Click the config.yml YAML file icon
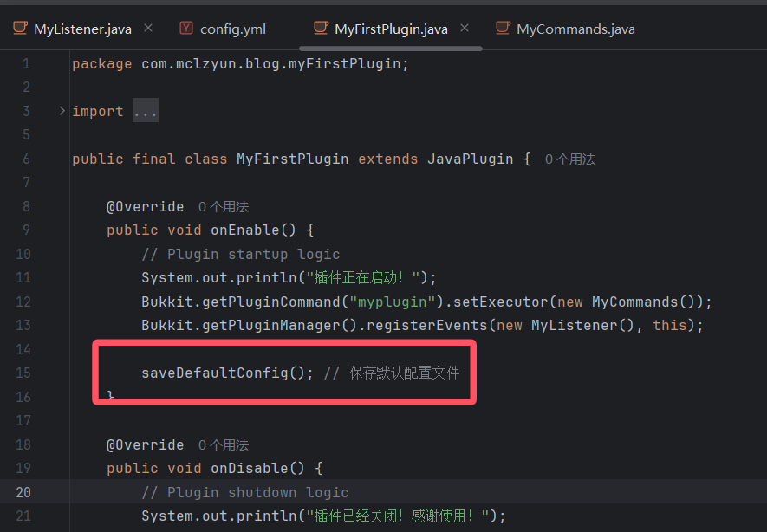 (186, 28)
